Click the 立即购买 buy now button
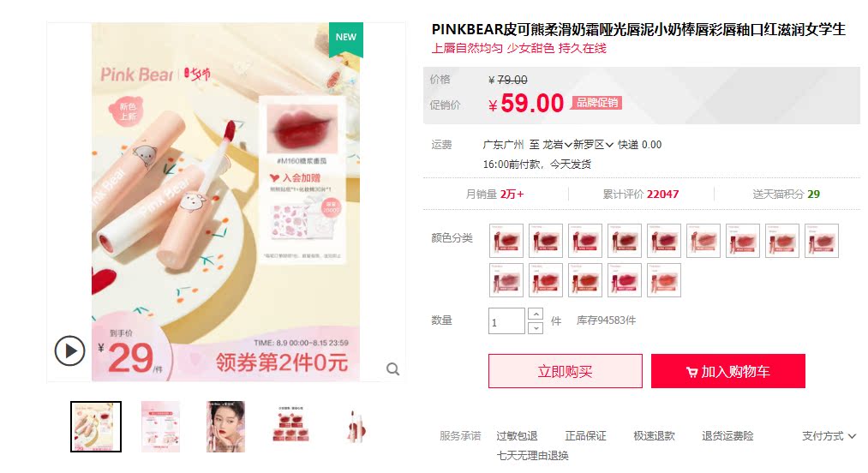This screenshot has width=868, height=473. (x=566, y=371)
